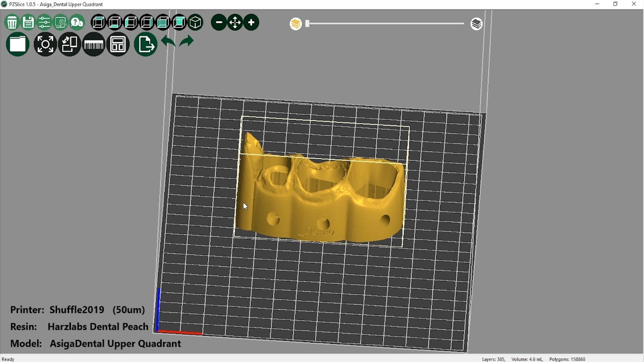The image size is (644, 362).
Task: Open the help question mark icon
Action: tap(77, 23)
